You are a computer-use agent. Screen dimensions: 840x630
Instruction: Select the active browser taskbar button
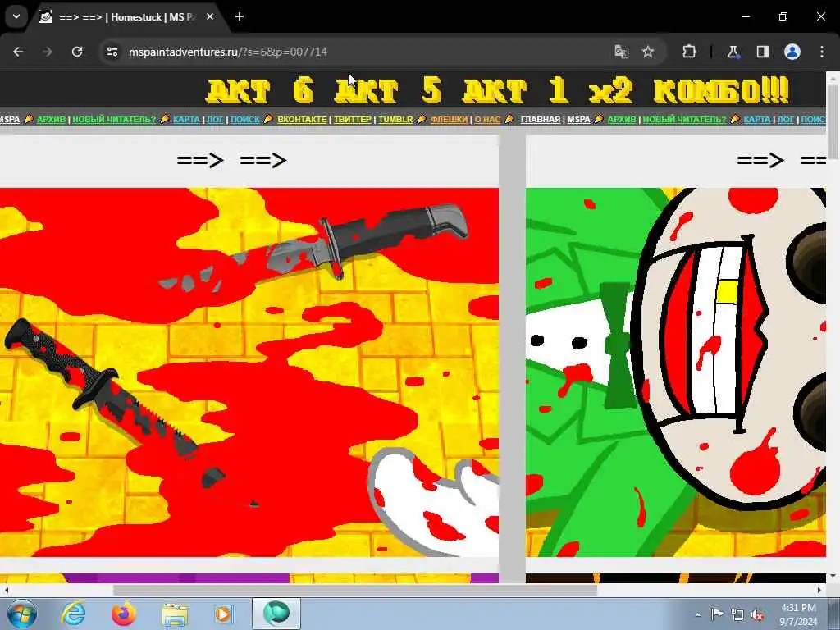(276, 614)
